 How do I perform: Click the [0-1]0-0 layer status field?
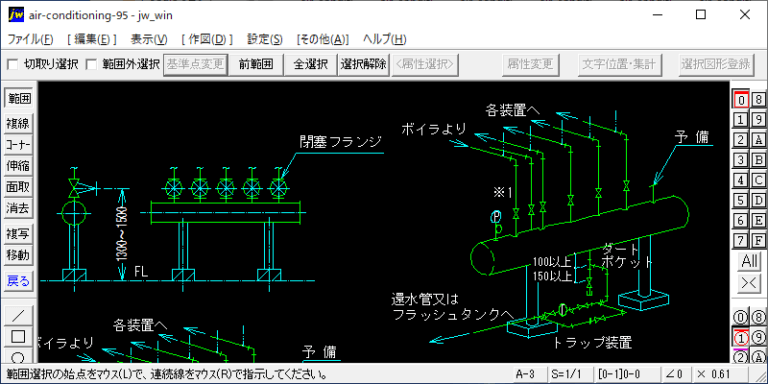(x=626, y=375)
